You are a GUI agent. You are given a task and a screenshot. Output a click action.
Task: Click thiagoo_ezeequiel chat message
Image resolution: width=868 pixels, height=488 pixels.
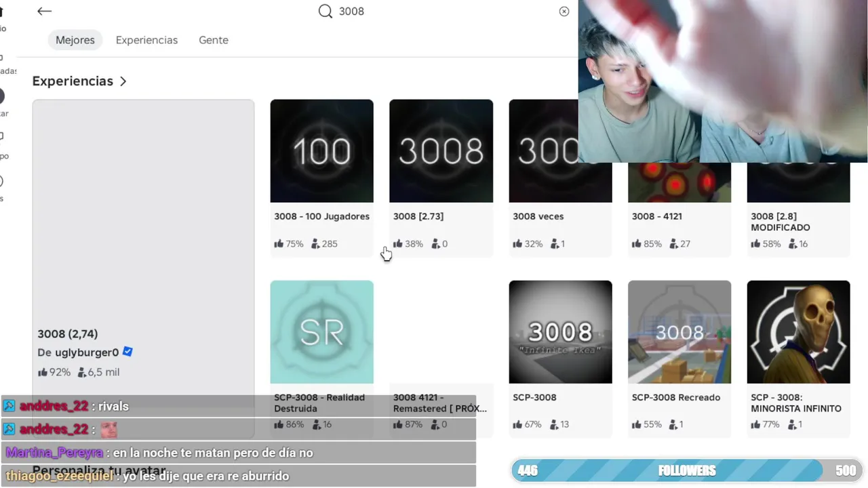[239, 476]
